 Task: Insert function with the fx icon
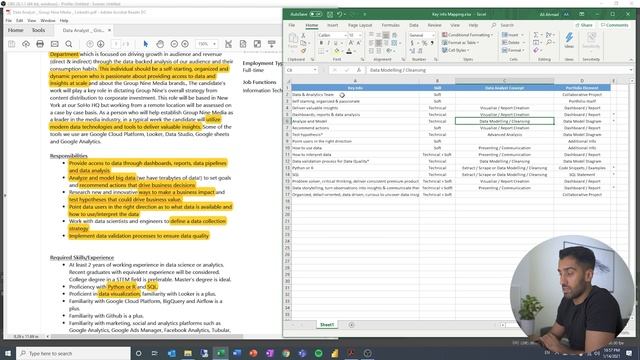pos(359,70)
